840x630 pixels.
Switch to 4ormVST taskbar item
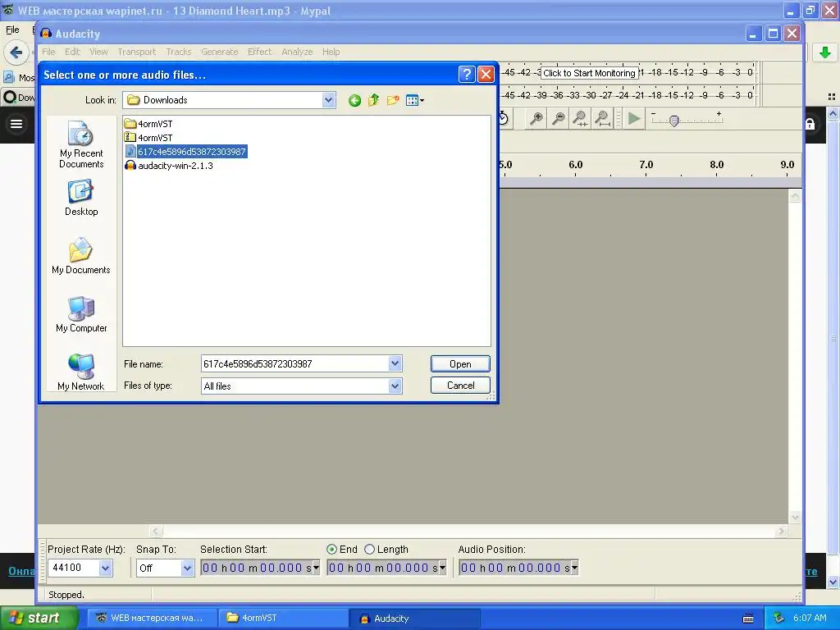coord(283,618)
